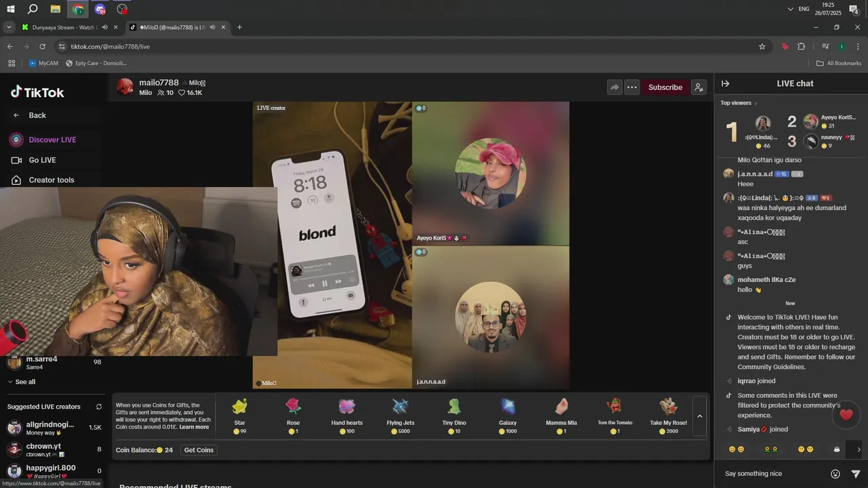
Task: Collapse the LIVE chat panel arrow
Action: pyautogui.click(x=725, y=83)
